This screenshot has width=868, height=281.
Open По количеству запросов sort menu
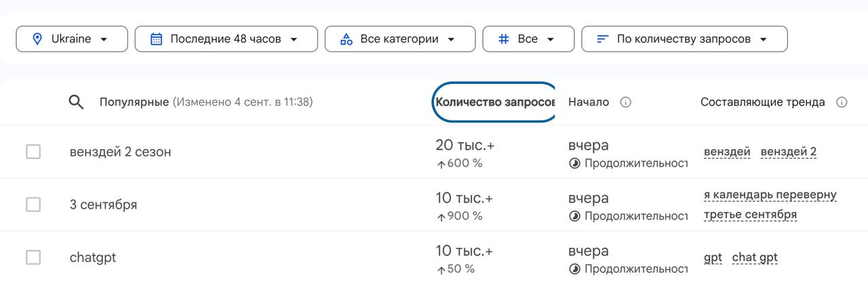click(x=684, y=39)
